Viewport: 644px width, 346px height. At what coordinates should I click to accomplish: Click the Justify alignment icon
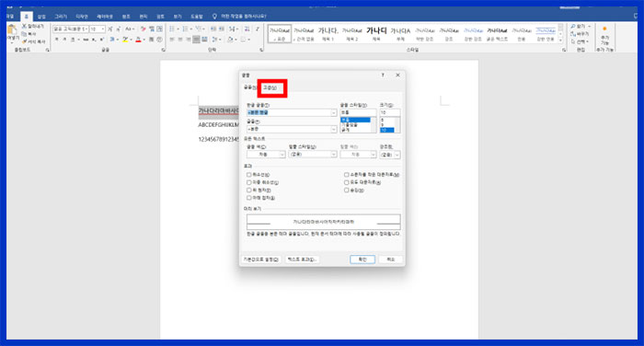point(196,40)
